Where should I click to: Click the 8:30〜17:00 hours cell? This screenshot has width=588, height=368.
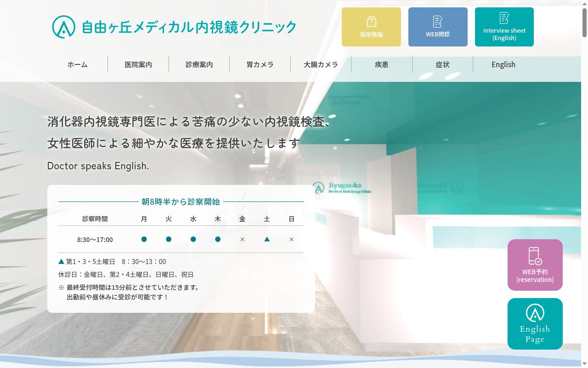coord(95,240)
